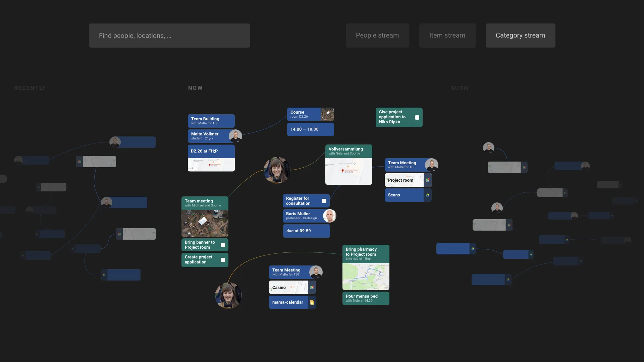Open aerial photo on Team meeting card
This screenshot has height=362, width=644.
pos(205,223)
